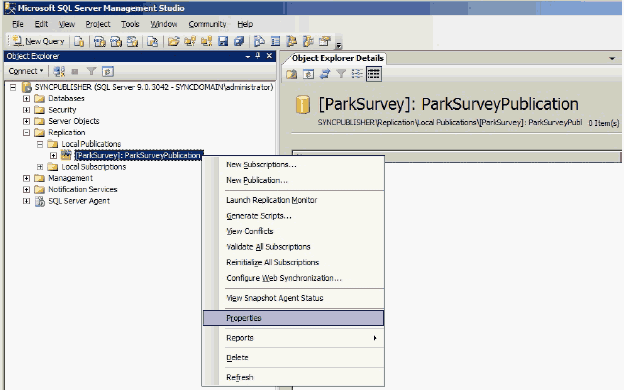Image resolution: width=624 pixels, height=390 pixels.
Task: Click the Properties Window toolbar icon
Action: (325, 41)
